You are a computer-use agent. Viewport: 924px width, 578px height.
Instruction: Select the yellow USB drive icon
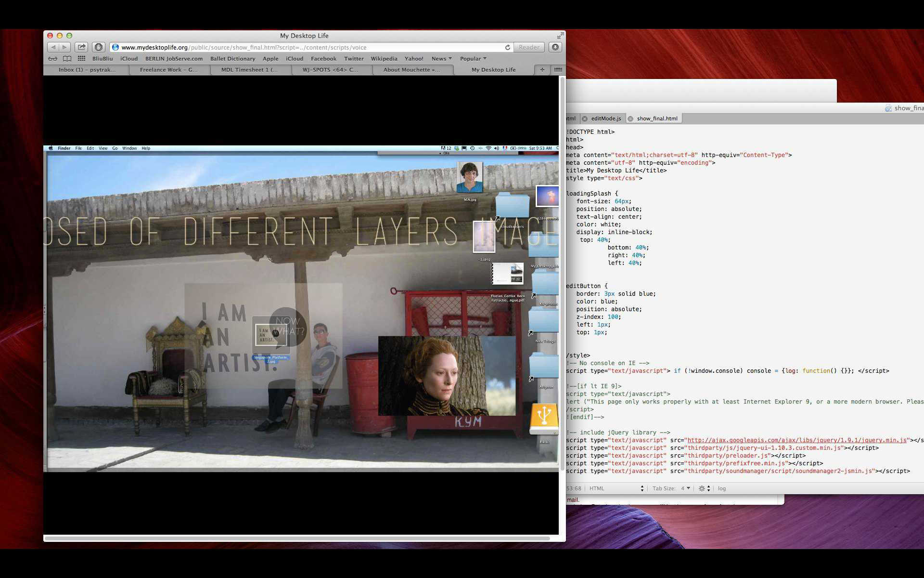(x=544, y=419)
